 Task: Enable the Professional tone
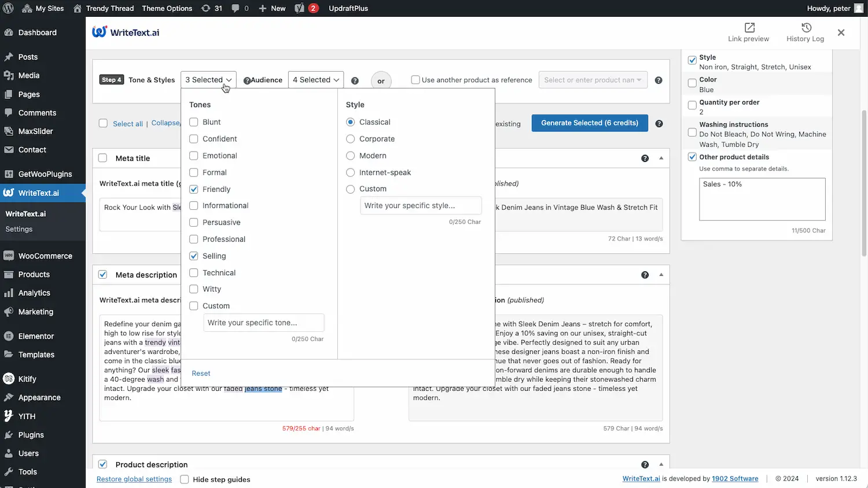click(x=193, y=239)
